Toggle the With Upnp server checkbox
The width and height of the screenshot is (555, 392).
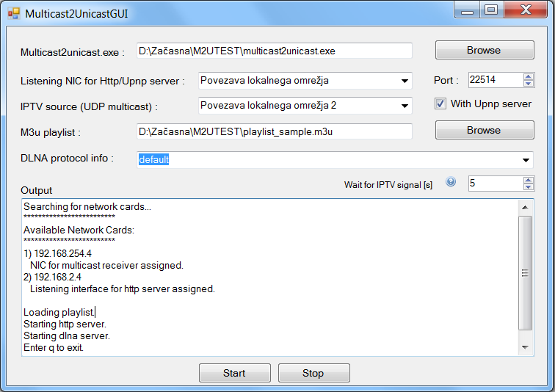coord(440,104)
